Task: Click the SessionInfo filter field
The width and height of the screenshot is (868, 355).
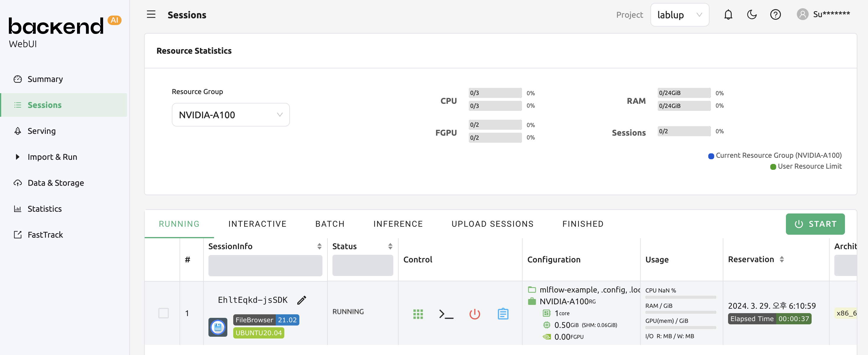Action: (265, 265)
